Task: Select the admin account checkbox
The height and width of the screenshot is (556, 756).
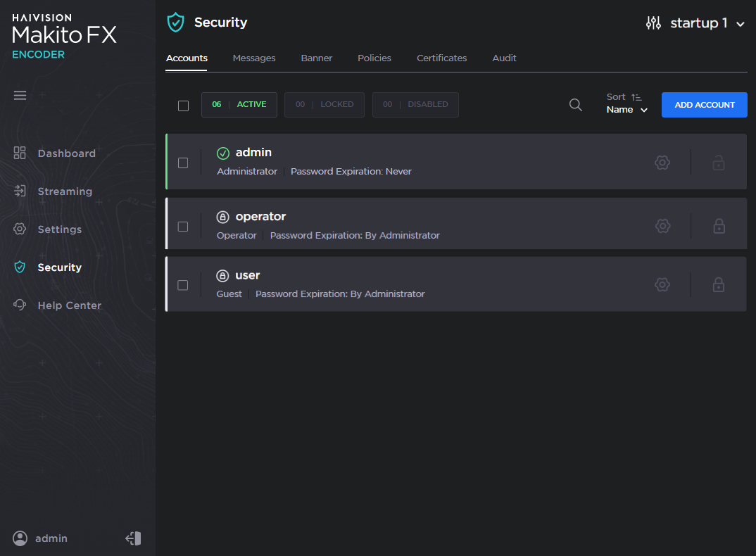Action: [x=183, y=163]
